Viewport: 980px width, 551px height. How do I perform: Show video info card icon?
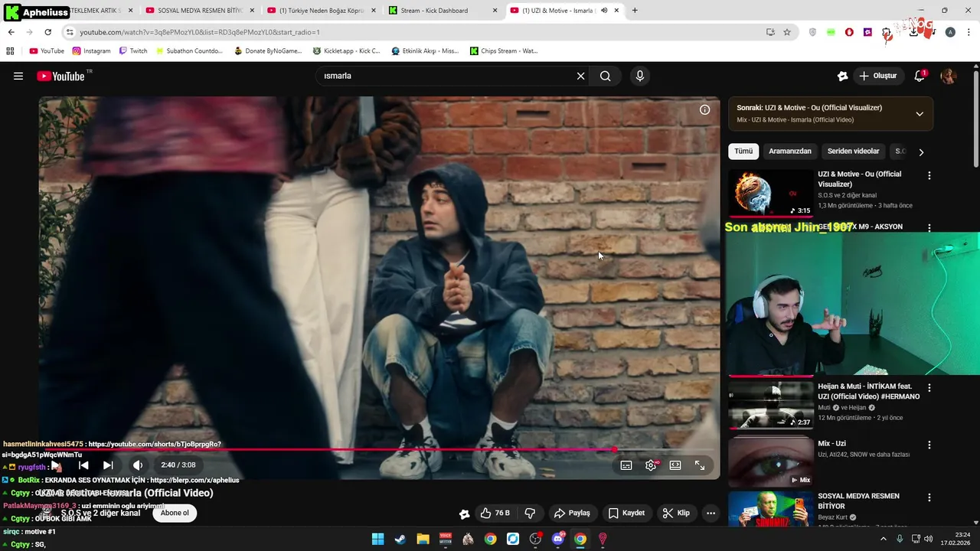pyautogui.click(x=704, y=109)
